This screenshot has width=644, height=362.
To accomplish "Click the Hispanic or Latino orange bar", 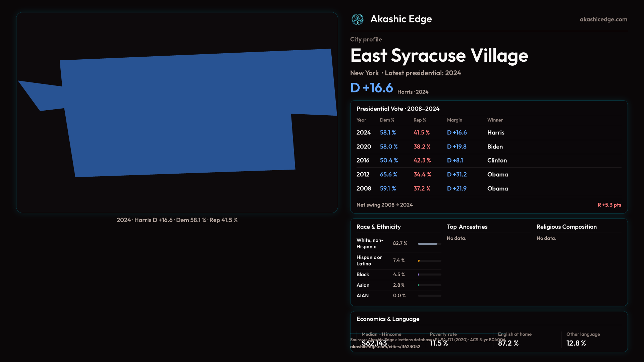I will click(419, 261).
